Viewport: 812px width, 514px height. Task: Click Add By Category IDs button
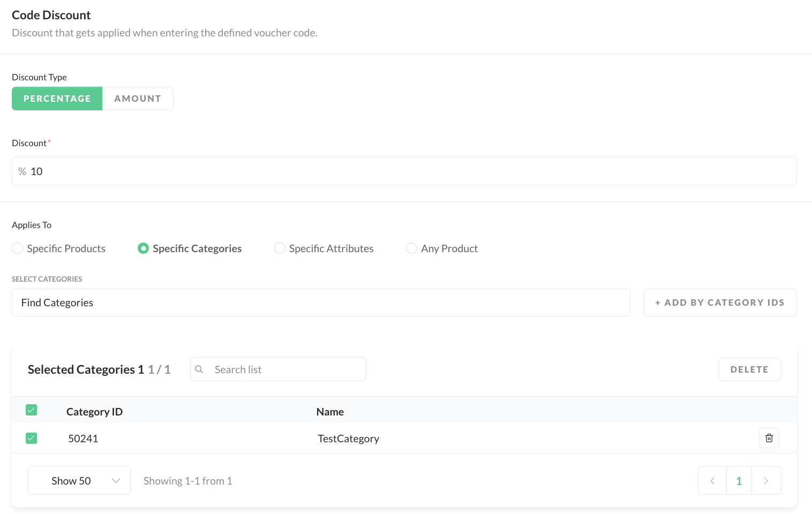[x=719, y=303]
